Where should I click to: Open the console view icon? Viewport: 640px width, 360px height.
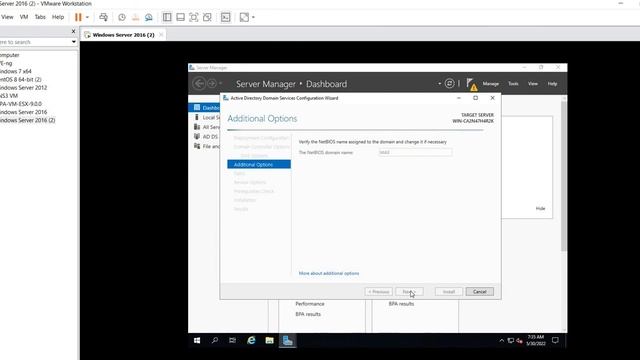click(x=226, y=17)
